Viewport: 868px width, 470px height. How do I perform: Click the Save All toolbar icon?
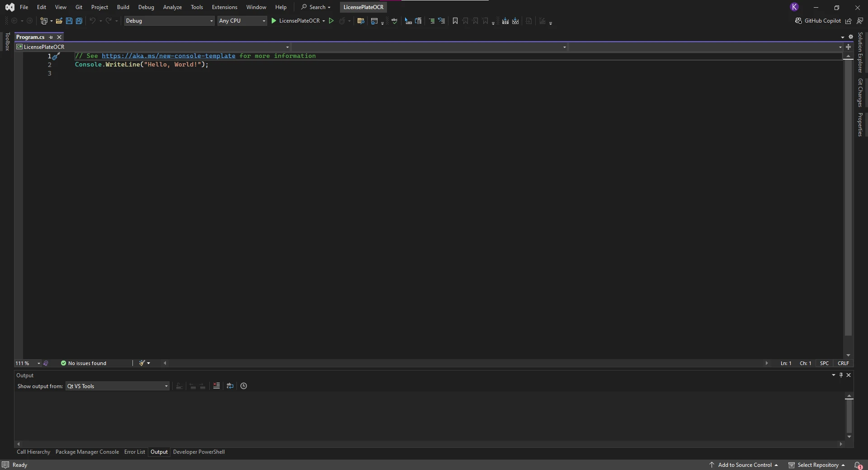(x=79, y=21)
